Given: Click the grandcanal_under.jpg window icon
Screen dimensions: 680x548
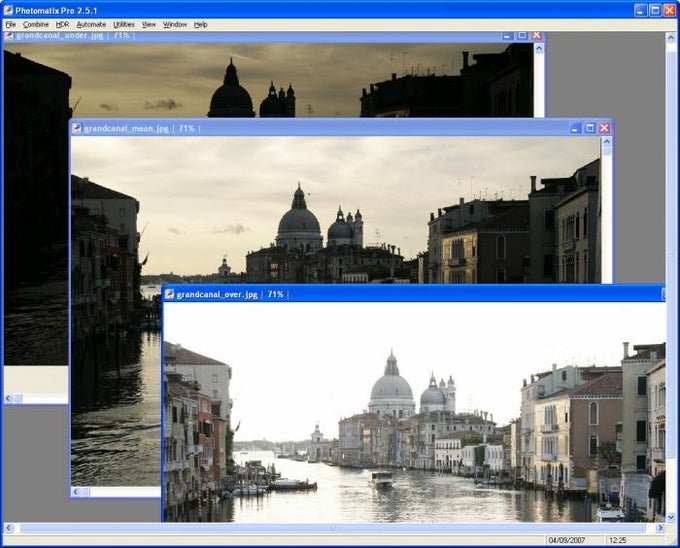Looking at the screenshot, I should click(9, 35).
